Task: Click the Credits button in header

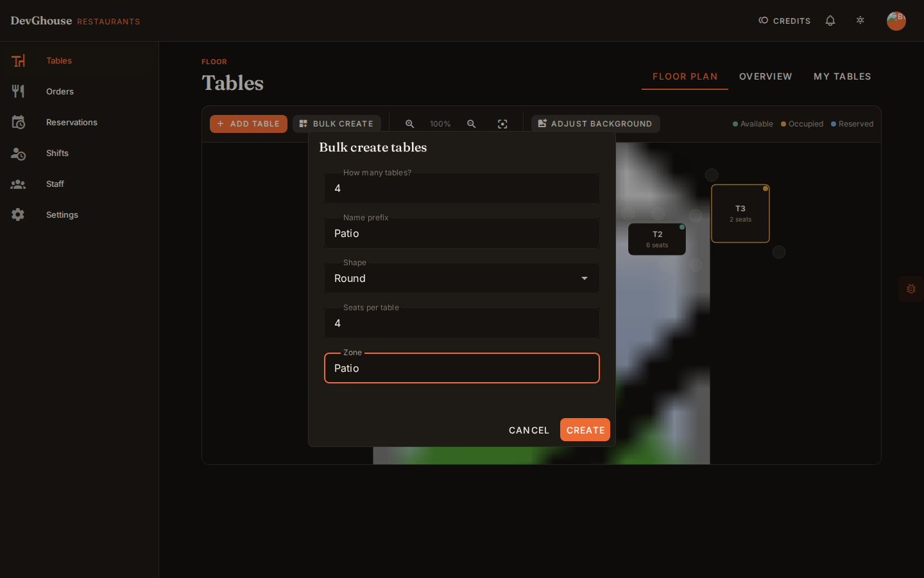Action: pos(784,21)
